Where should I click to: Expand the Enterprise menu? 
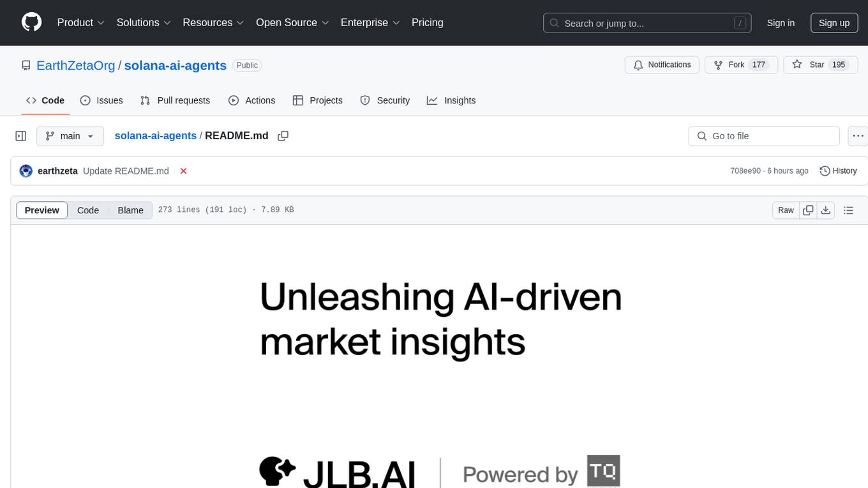[370, 22]
